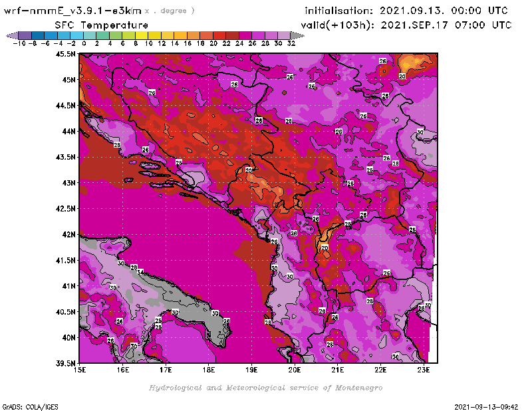Click the grey arrow swatch above 32

pyautogui.click(x=297, y=35)
